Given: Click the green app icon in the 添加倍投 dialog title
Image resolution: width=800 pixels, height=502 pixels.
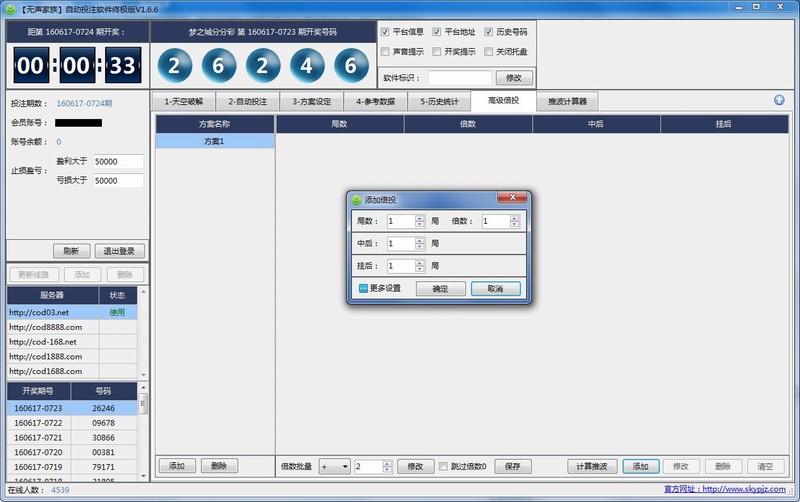Looking at the screenshot, I should click(x=356, y=200).
